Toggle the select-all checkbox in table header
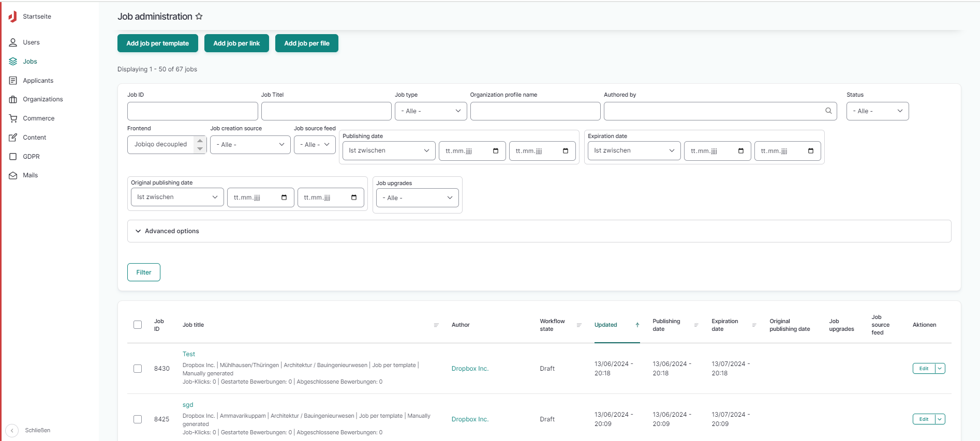 click(138, 325)
